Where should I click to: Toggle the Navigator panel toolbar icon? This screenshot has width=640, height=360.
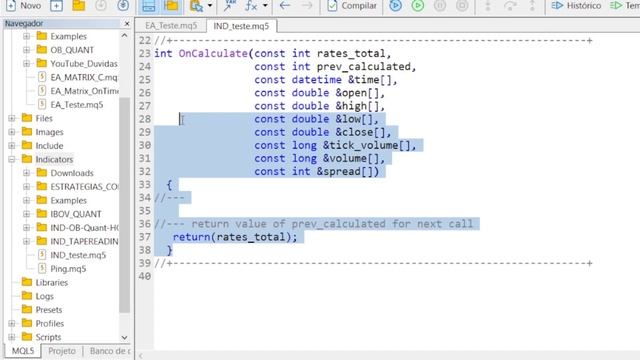click(149, 6)
